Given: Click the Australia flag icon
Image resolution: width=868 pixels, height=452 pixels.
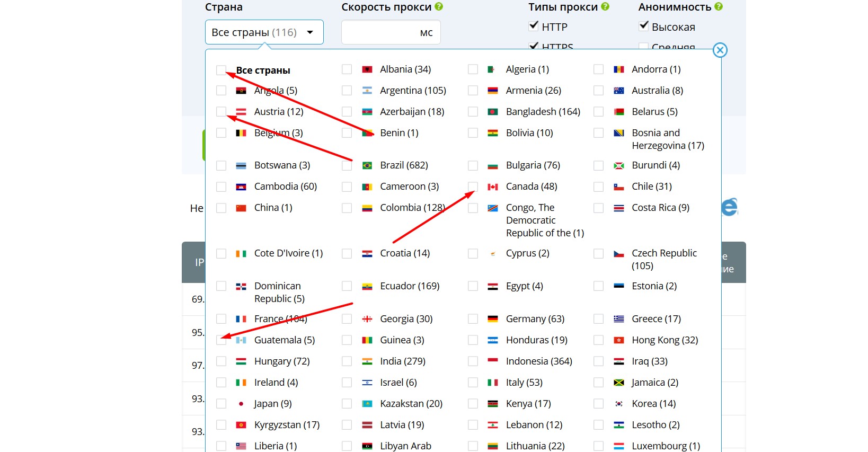Looking at the screenshot, I should 619,91.
